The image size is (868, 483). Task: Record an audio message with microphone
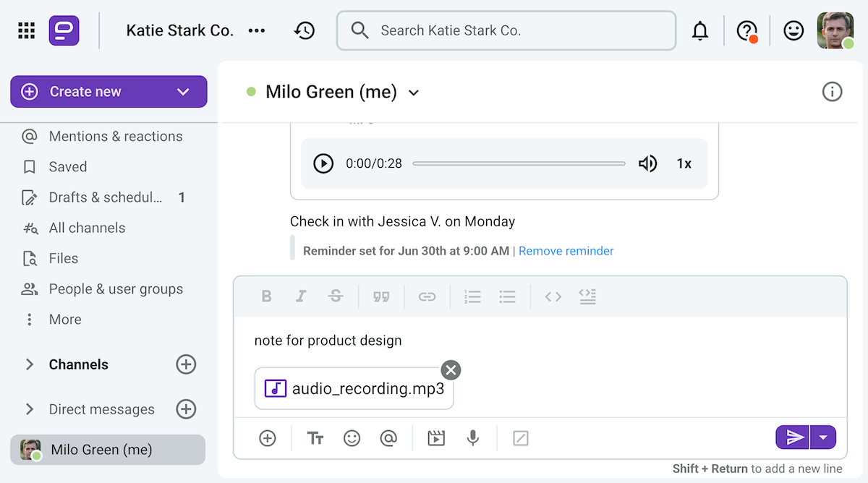point(473,438)
